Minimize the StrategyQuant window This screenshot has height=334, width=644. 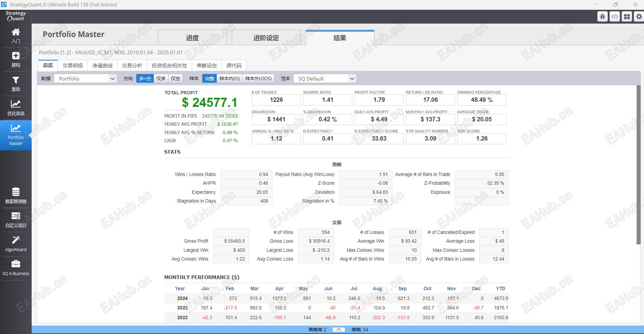click(596, 4)
